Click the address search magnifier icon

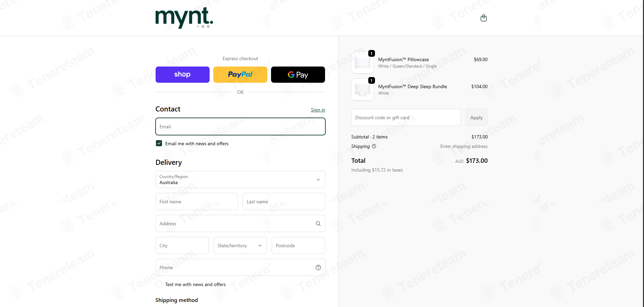[318, 224]
